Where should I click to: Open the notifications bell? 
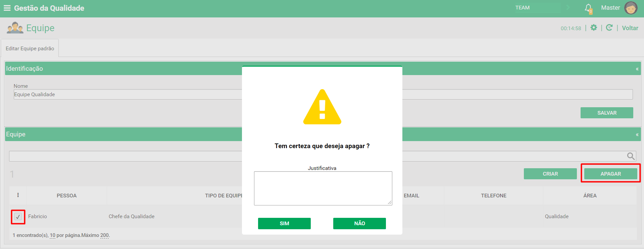point(588,8)
